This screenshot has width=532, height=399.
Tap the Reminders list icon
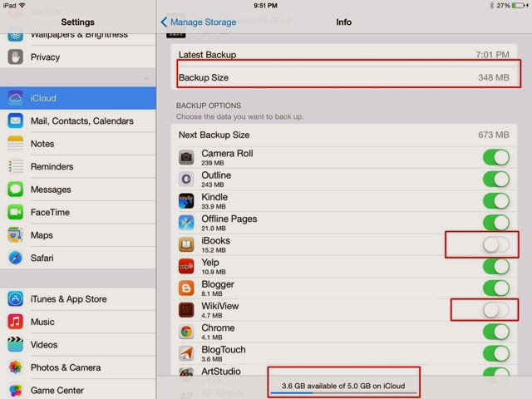click(x=16, y=166)
